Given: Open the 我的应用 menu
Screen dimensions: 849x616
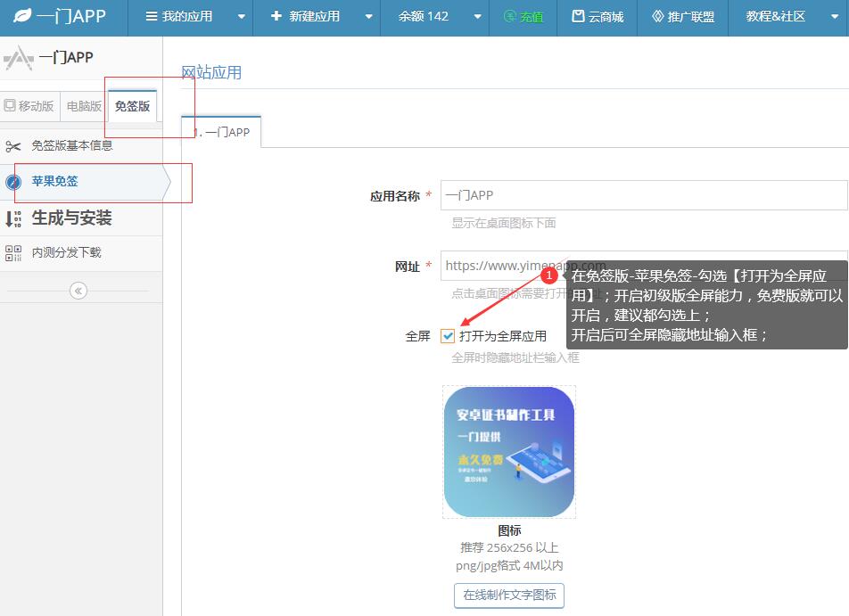Looking at the screenshot, I should pos(191,18).
